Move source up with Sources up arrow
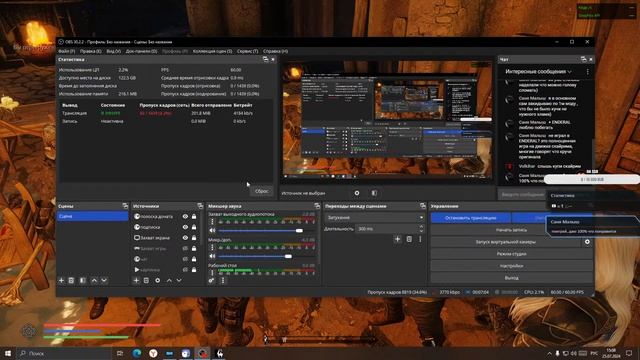 tap(169, 280)
